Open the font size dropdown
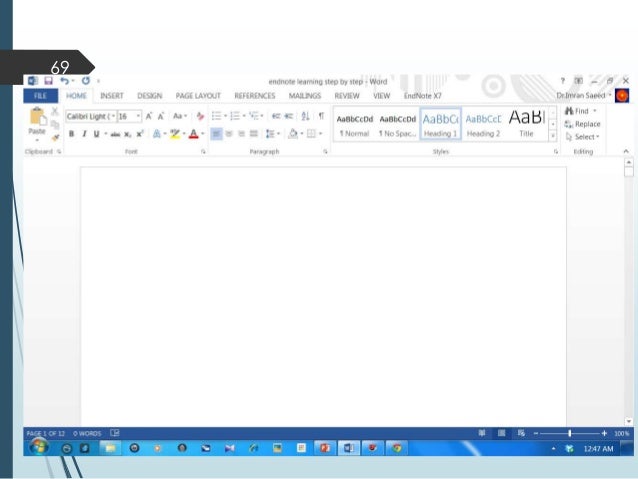 (138, 117)
